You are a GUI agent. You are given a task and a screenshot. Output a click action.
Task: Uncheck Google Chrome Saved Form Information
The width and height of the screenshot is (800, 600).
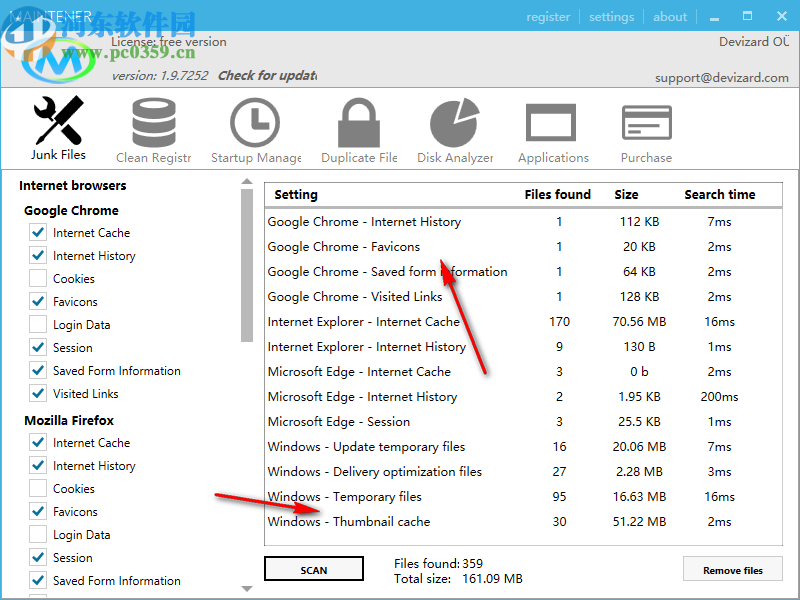click(x=38, y=370)
